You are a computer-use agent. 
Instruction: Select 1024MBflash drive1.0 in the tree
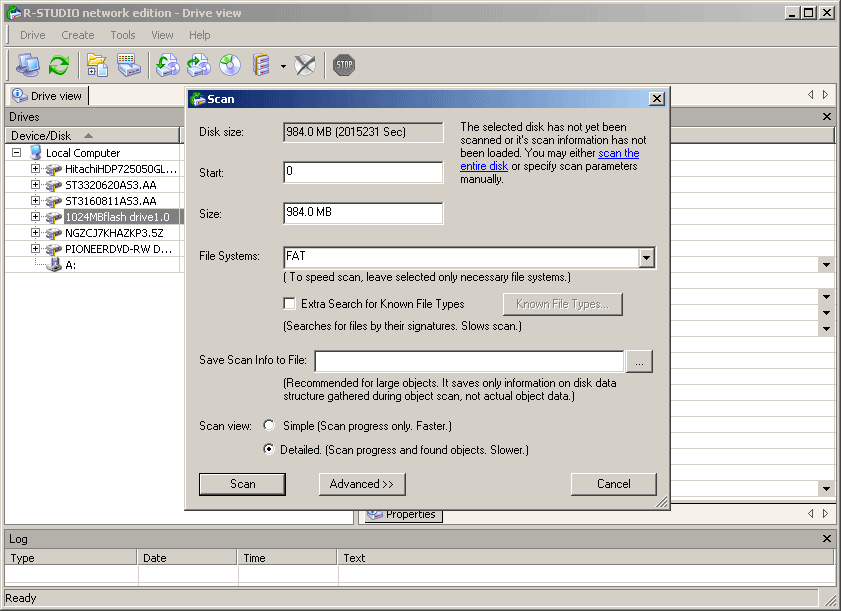pos(117,217)
